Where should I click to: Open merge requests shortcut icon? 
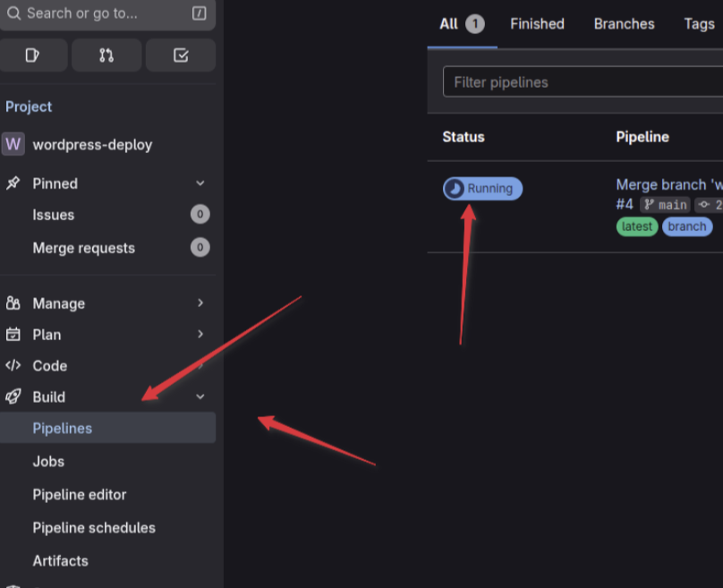click(106, 55)
